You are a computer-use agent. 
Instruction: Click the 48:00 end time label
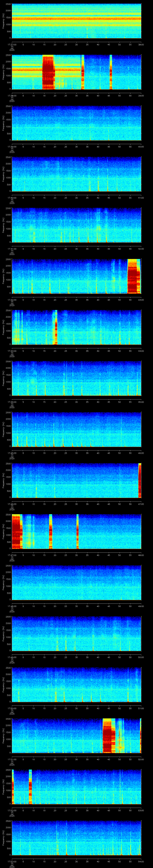141,555
